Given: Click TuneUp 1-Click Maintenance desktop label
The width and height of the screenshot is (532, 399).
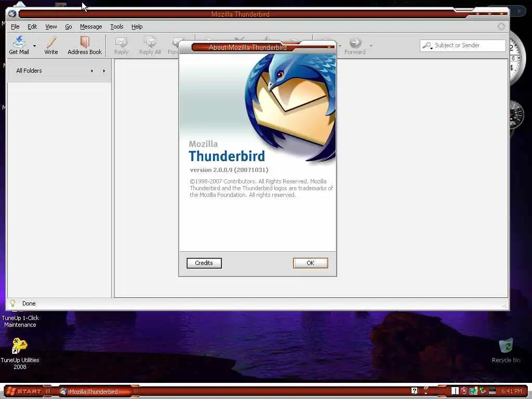Looking at the screenshot, I should (x=20, y=321).
